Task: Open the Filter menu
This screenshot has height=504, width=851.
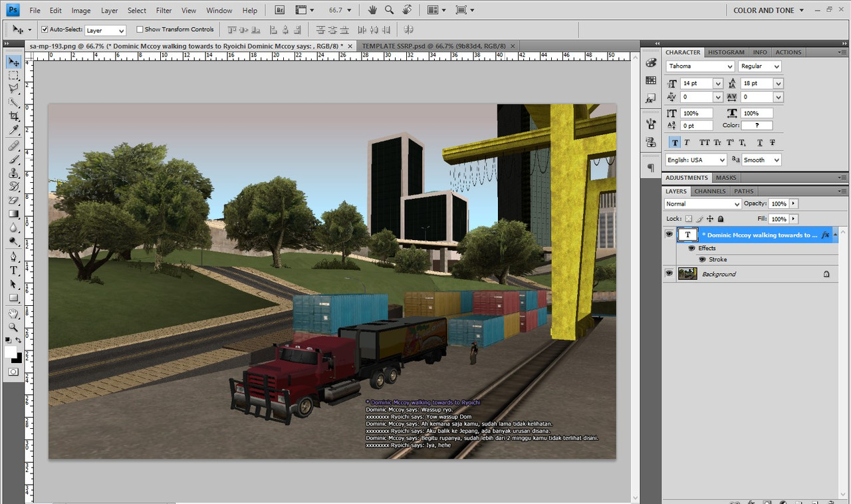Action: [x=164, y=11]
